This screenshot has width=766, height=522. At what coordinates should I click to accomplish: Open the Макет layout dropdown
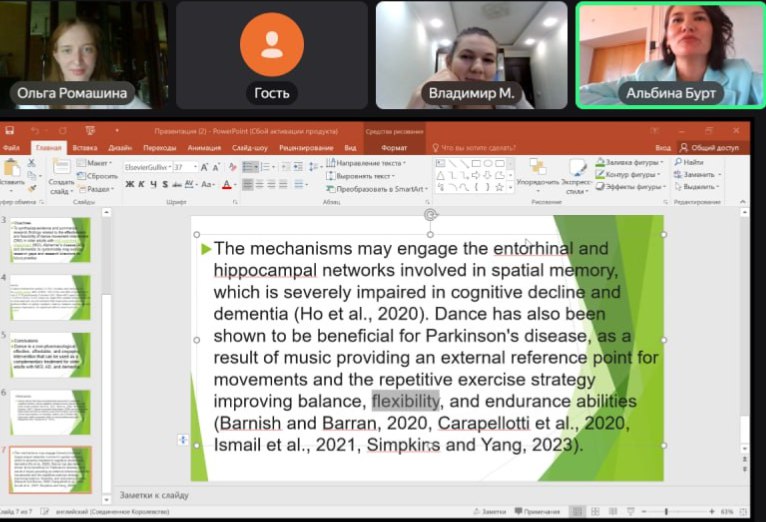pyautogui.click(x=95, y=163)
